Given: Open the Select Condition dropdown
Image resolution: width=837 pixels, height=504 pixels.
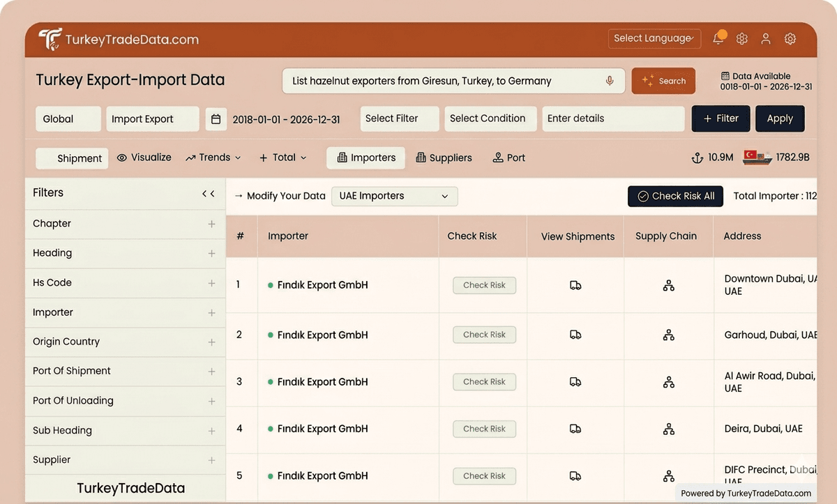Looking at the screenshot, I should coord(490,119).
